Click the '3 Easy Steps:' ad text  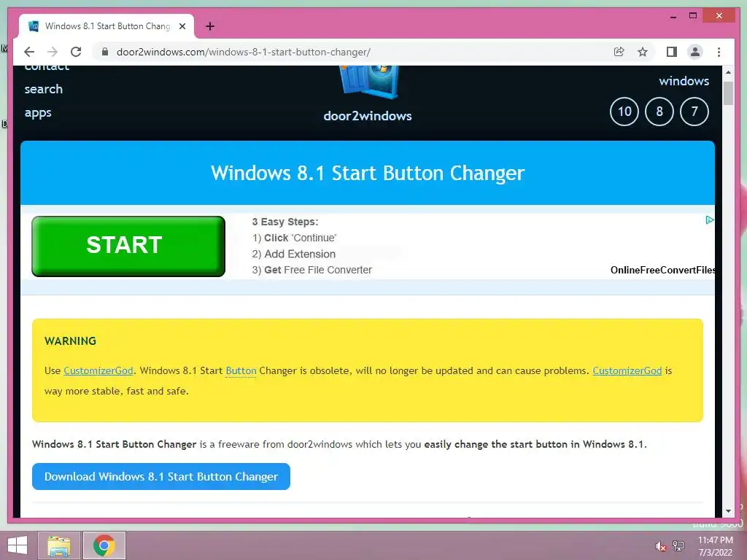285,222
